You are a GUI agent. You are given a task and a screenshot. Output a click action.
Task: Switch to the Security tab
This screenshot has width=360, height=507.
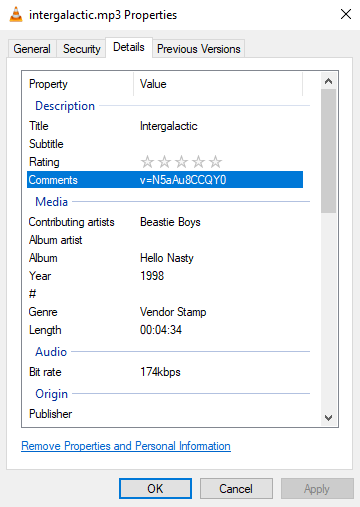tap(82, 49)
